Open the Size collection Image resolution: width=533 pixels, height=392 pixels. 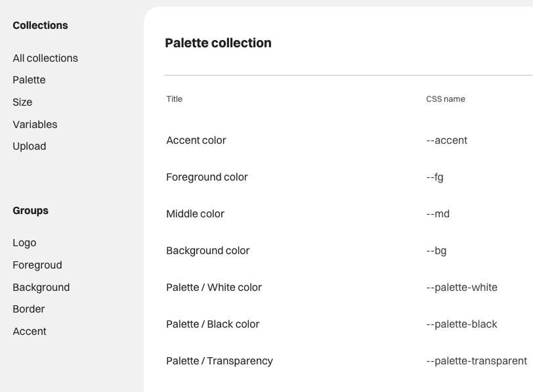[22, 102]
